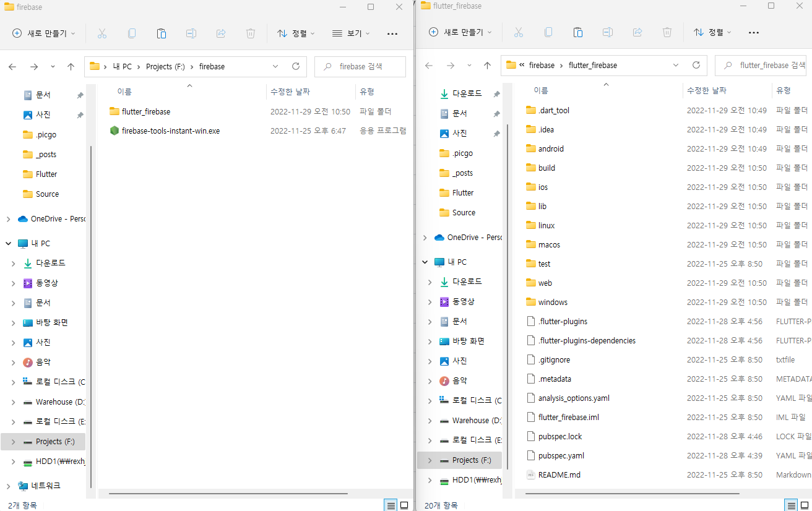The height and width of the screenshot is (511, 812).
Task: Switch flutter_firebase window to thumbnails view
Action: click(x=804, y=505)
